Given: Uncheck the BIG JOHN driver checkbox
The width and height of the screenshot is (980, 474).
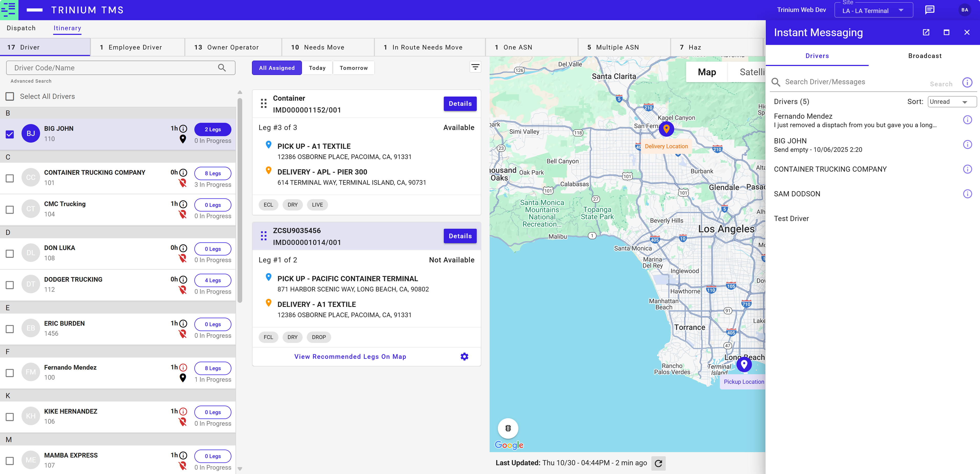Looking at the screenshot, I should click(10, 134).
